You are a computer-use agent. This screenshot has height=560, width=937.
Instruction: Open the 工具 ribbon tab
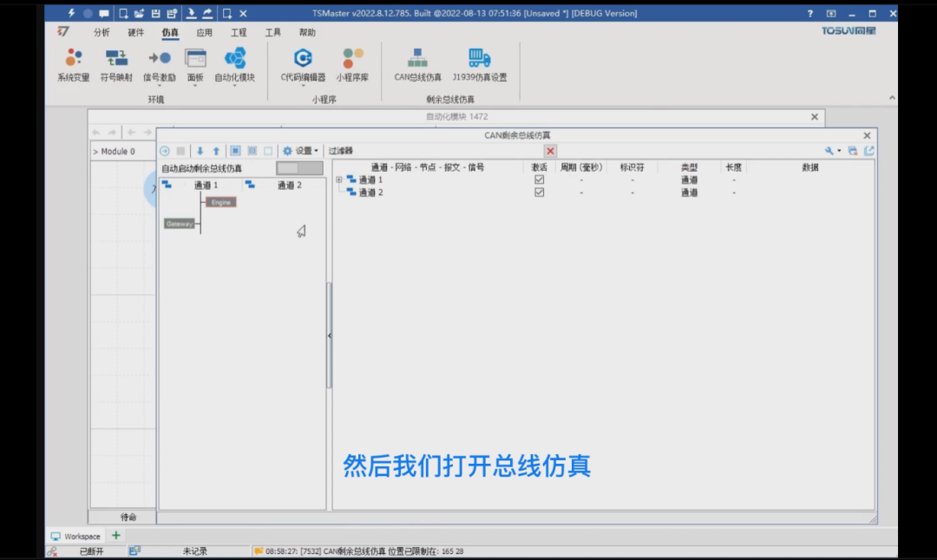[x=273, y=32]
